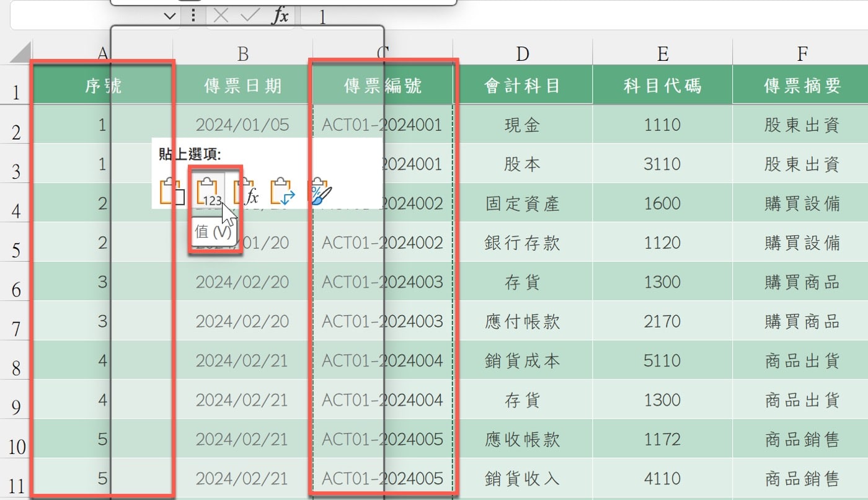The image size is (868, 500).
Task: Click the 科目代碼 header cell
Action: (662, 85)
